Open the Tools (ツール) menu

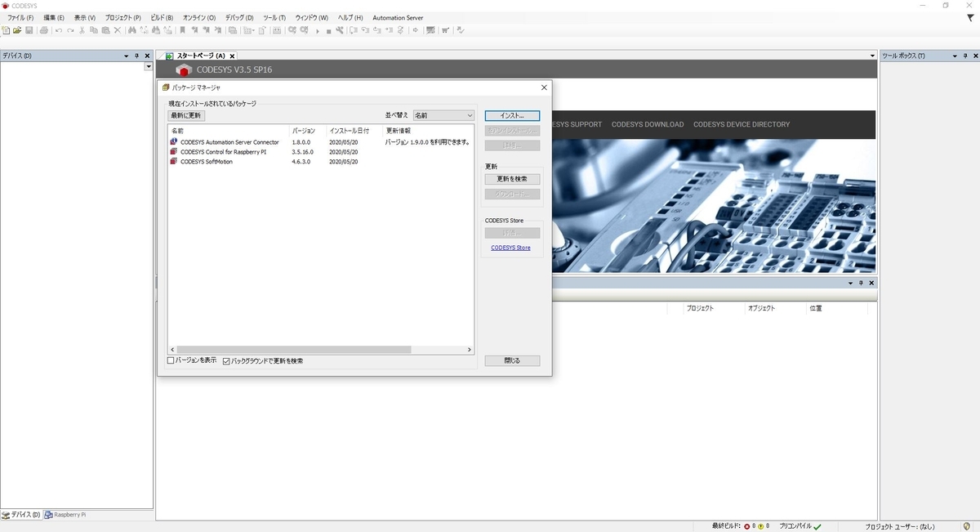click(x=274, y=17)
